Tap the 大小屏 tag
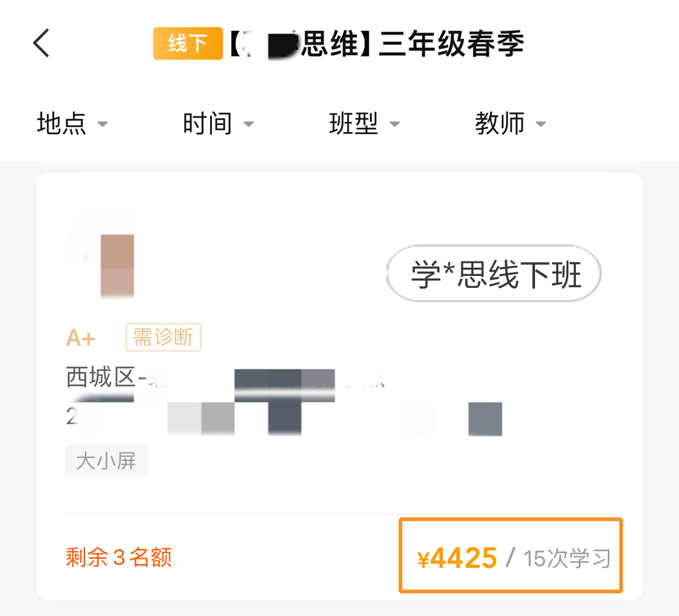679x616 pixels. click(106, 461)
